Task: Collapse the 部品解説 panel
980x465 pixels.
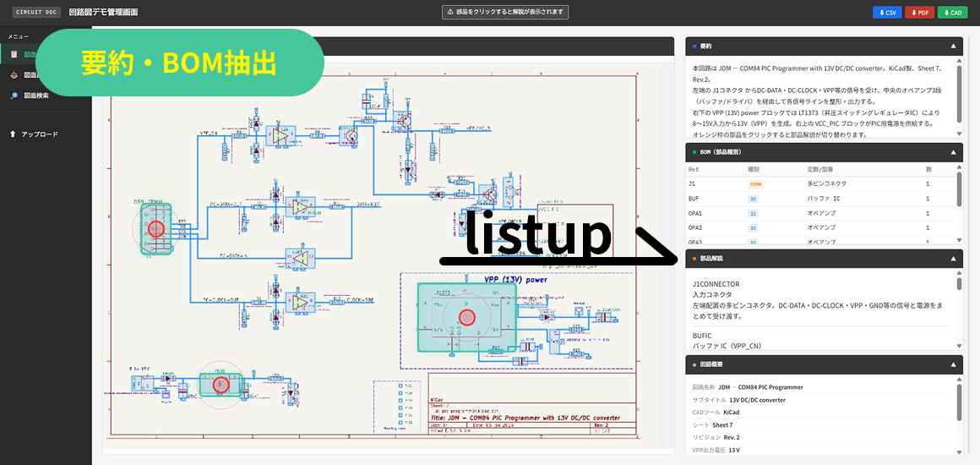Action: pyautogui.click(x=953, y=259)
